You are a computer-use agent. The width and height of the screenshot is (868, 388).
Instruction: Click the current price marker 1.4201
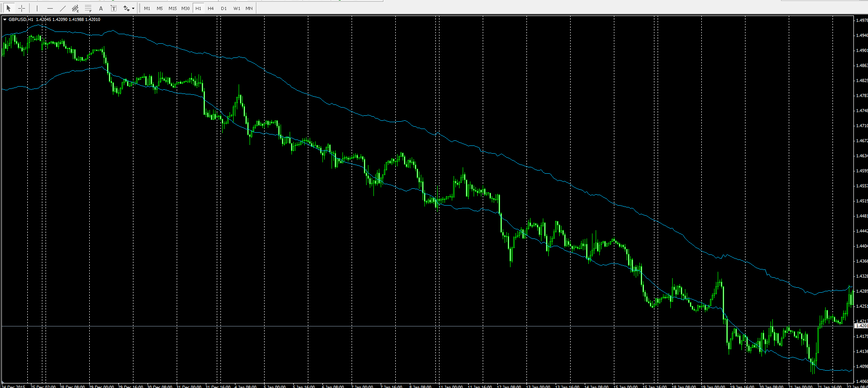(x=862, y=326)
